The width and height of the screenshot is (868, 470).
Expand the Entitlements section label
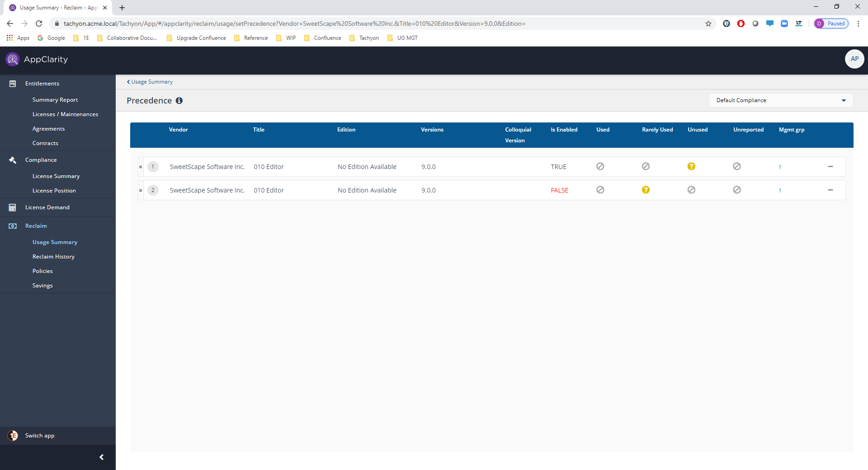click(42, 84)
